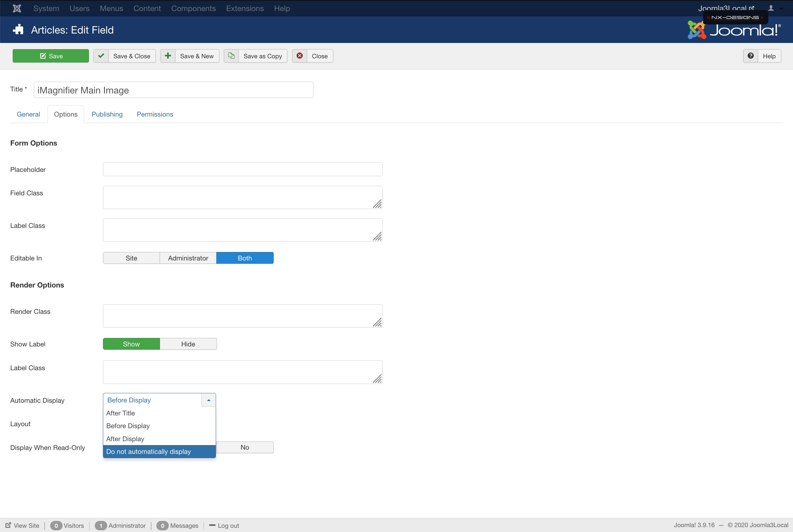Viewport: 793px width, 532px height.
Task: Click the plus icon for Save & New
Action: tap(168, 56)
